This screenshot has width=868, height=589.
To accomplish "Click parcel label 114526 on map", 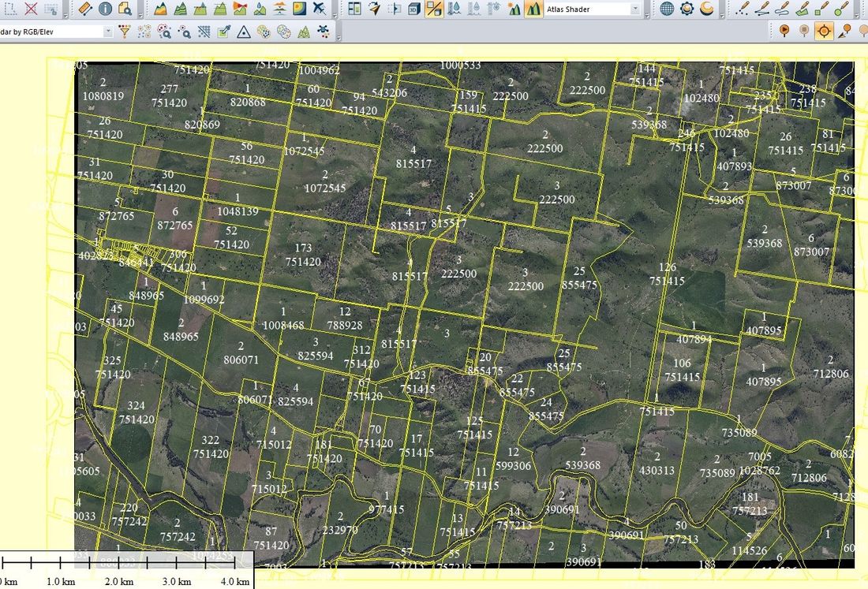I will click(749, 550).
